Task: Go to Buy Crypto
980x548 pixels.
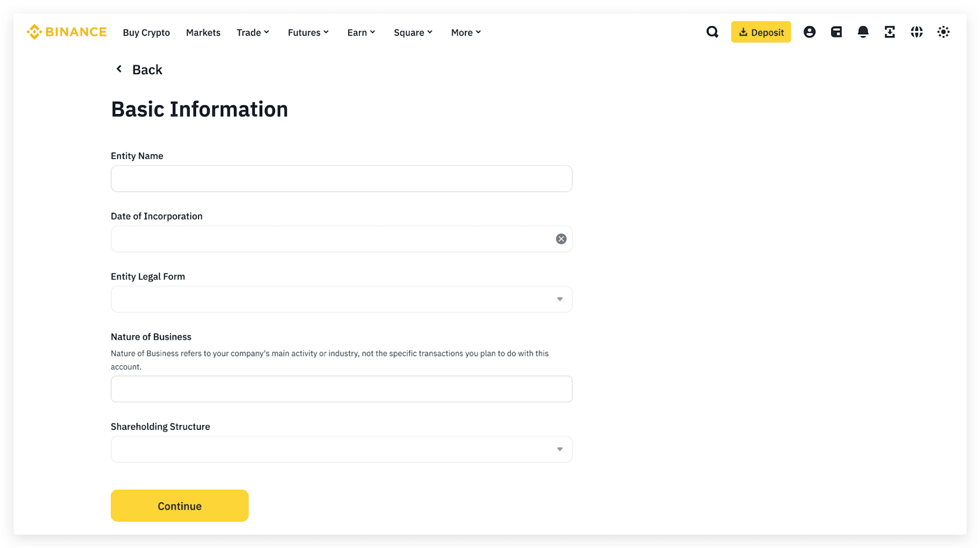Action: click(x=146, y=32)
